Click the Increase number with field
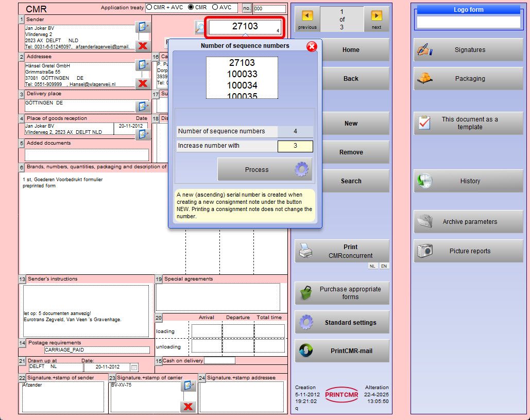The height and width of the screenshot is (420, 530). click(295, 146)
